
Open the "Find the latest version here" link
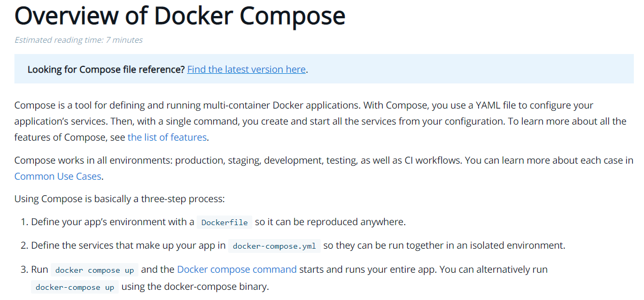point(246,70)
